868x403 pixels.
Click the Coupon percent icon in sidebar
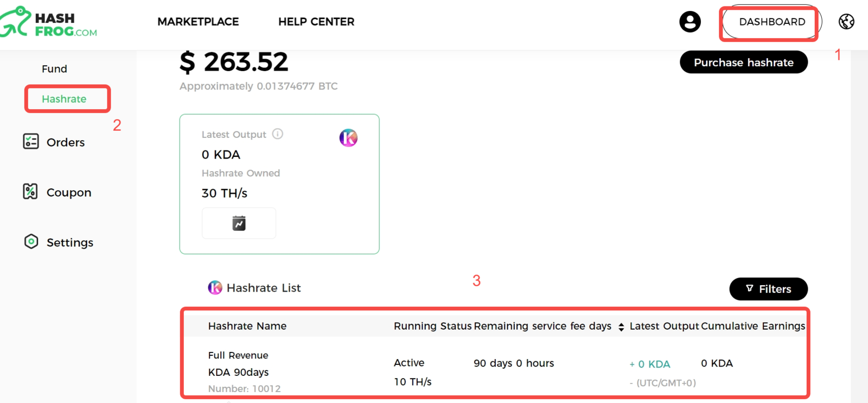tap(30, 192)
